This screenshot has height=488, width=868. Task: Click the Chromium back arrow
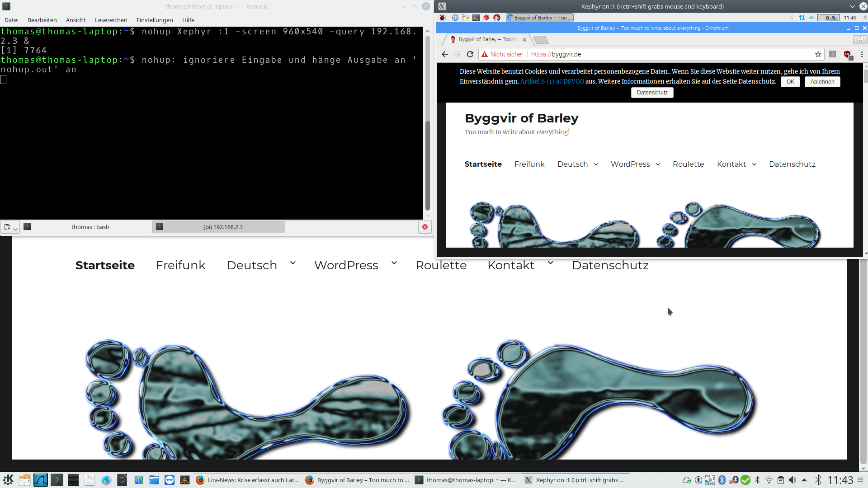tap(445, 54)
